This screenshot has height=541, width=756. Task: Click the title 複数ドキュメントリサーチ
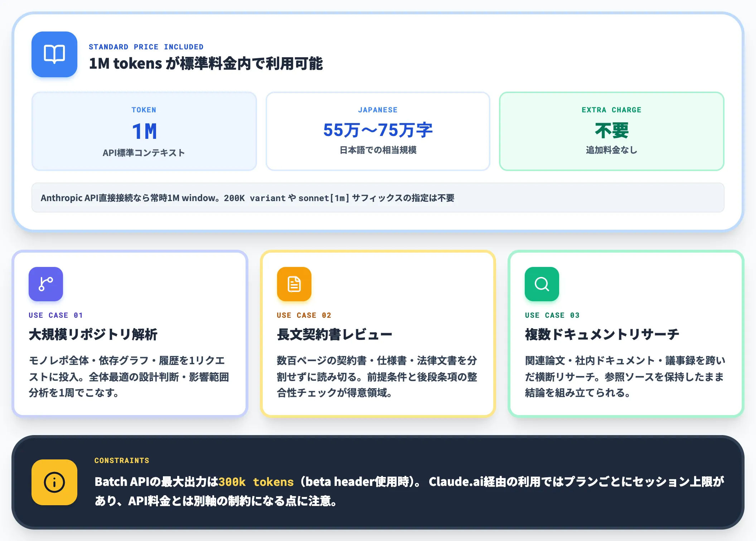tap(602, 335)
